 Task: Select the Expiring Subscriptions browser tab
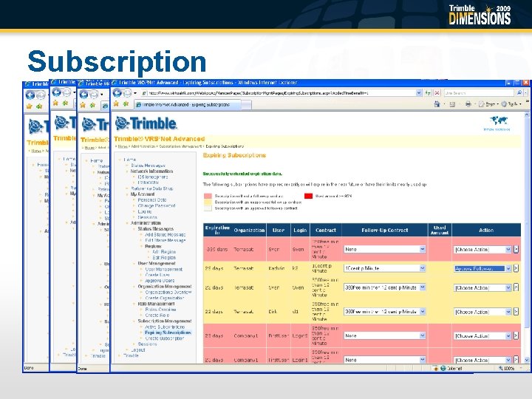[x=187, y=105]
